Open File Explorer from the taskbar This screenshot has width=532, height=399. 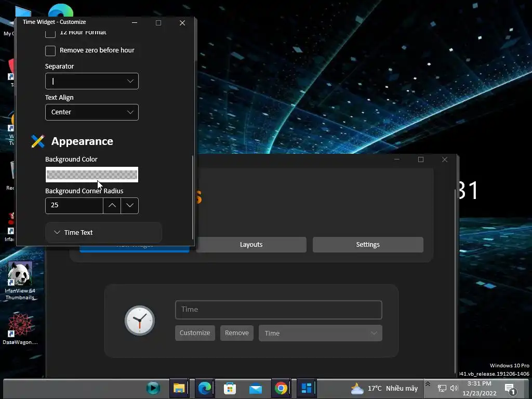click(x=179, y=388)
